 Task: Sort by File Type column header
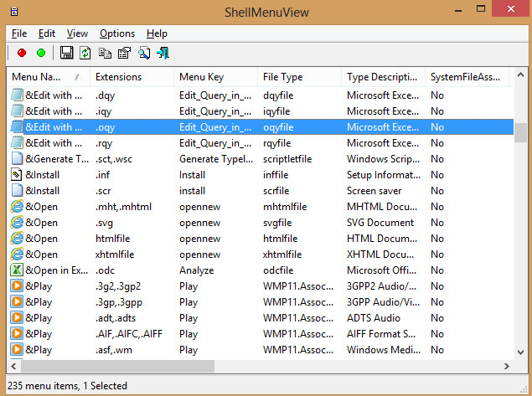pos(281,77)
